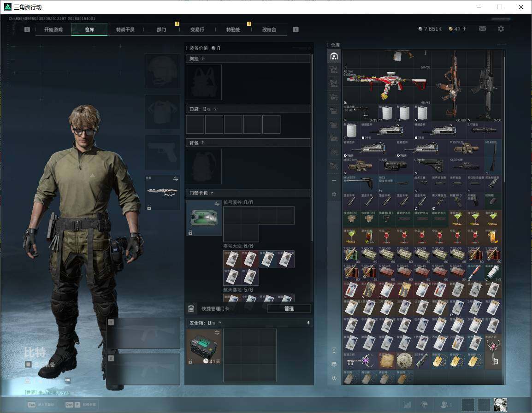Click the 背包 help question mark
Screen dimensions: 532x413
tap(202, 142)
